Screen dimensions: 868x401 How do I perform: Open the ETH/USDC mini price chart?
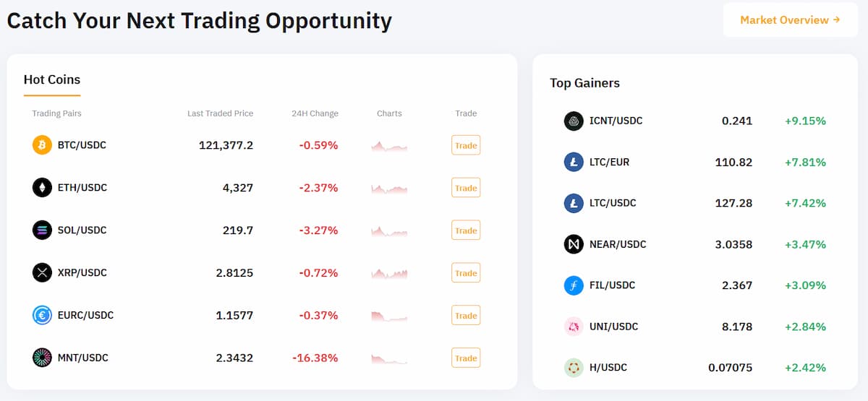tap(389, 189)
